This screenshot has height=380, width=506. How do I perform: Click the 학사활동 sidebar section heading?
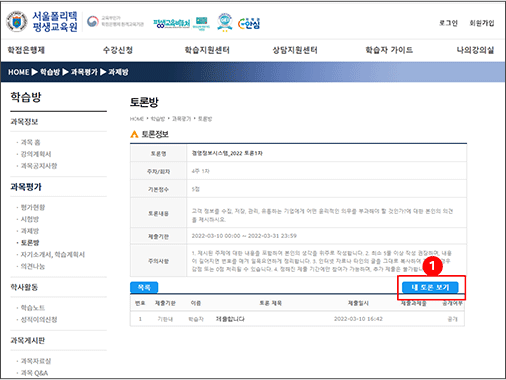point(24,287)
